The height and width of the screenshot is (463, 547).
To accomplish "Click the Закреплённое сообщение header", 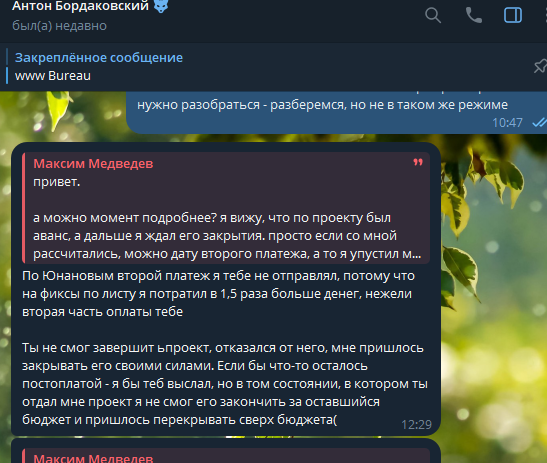I will click(x=99, y=58).
